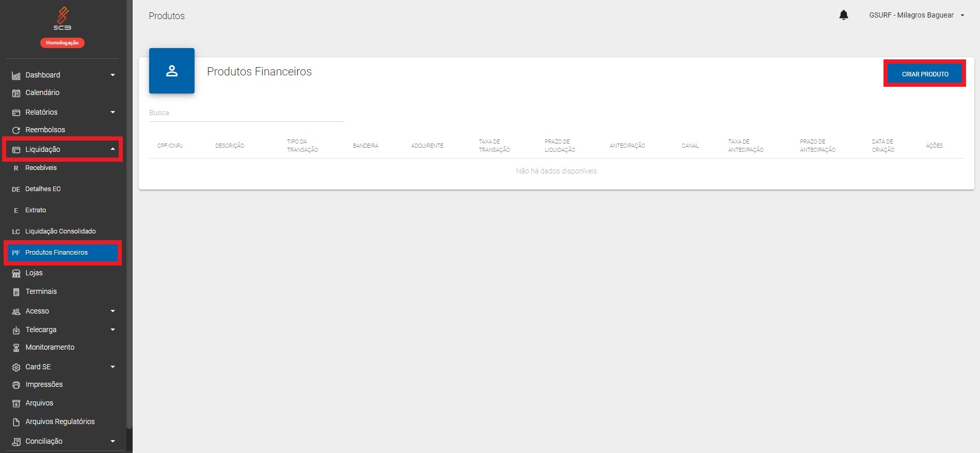Open the Extrato submenu link

pos(36,210)
